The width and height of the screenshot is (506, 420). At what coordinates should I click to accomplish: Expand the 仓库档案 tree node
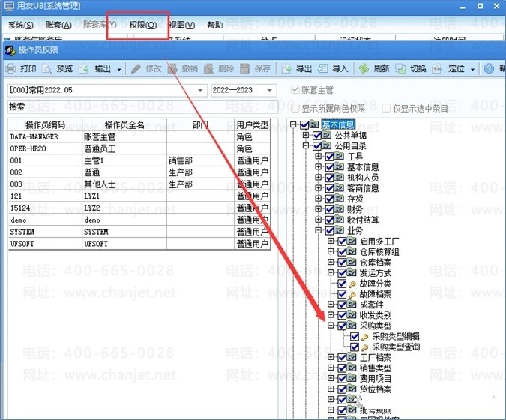click(331, 262)
